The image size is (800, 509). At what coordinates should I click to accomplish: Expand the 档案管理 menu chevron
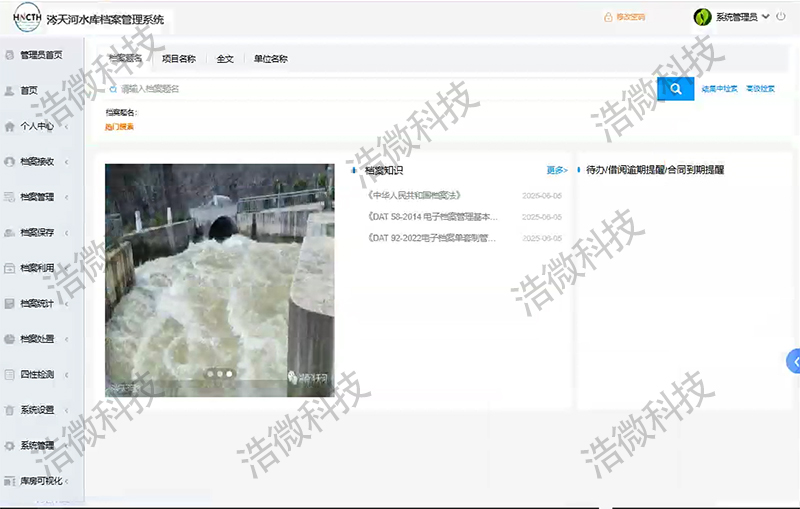66,197
